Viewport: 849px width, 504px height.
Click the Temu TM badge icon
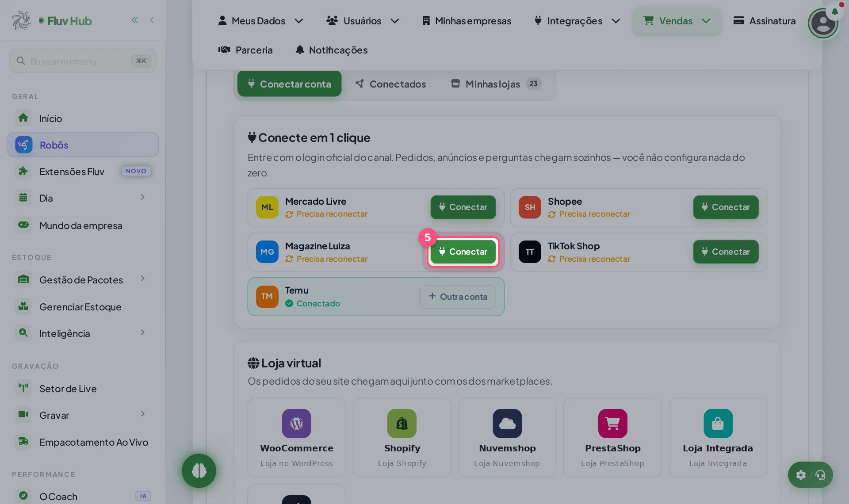267,296
